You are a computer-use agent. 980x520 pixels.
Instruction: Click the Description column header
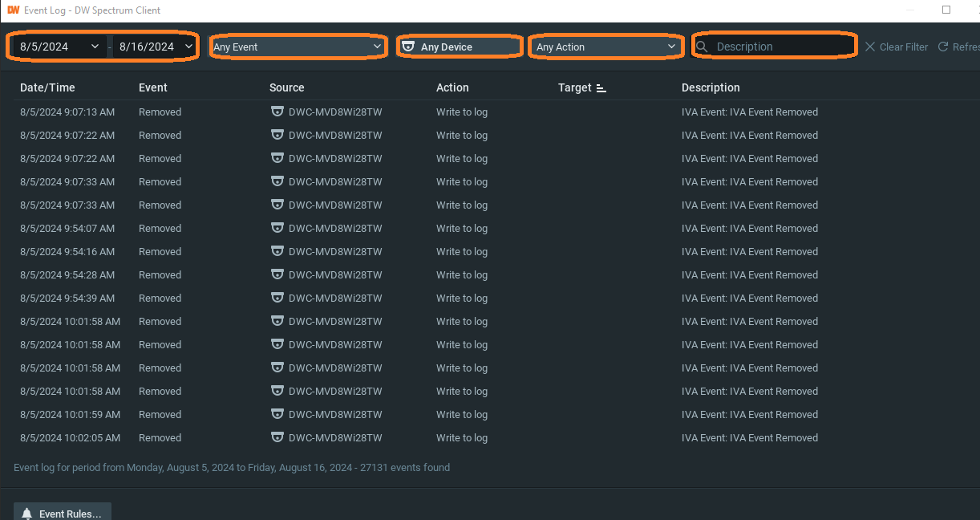tap(711, 87)
